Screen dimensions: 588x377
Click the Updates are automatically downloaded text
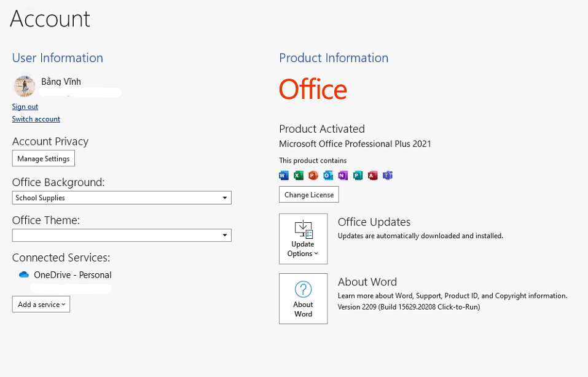[420, 236]
